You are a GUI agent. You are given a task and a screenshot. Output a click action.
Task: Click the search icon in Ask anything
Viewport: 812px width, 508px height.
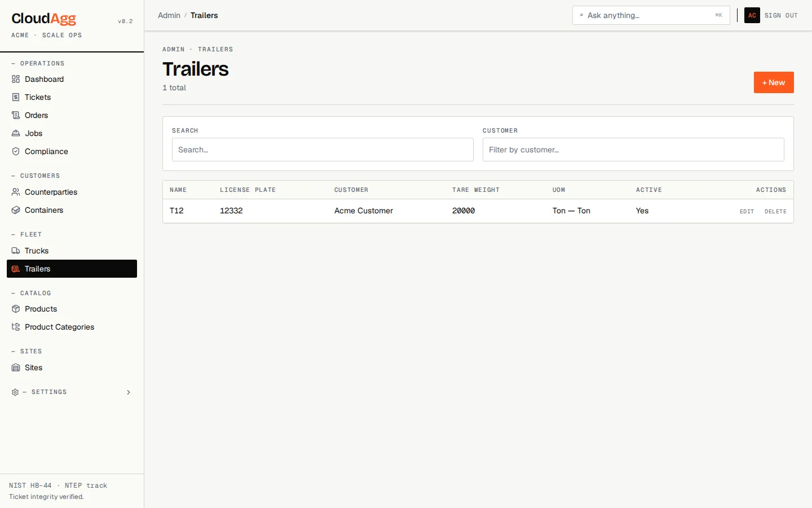(581, 15)
